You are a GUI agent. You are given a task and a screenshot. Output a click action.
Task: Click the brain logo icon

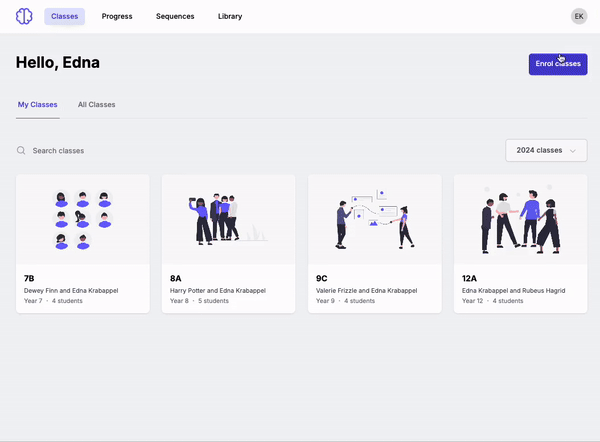click(x=24, y=16)
